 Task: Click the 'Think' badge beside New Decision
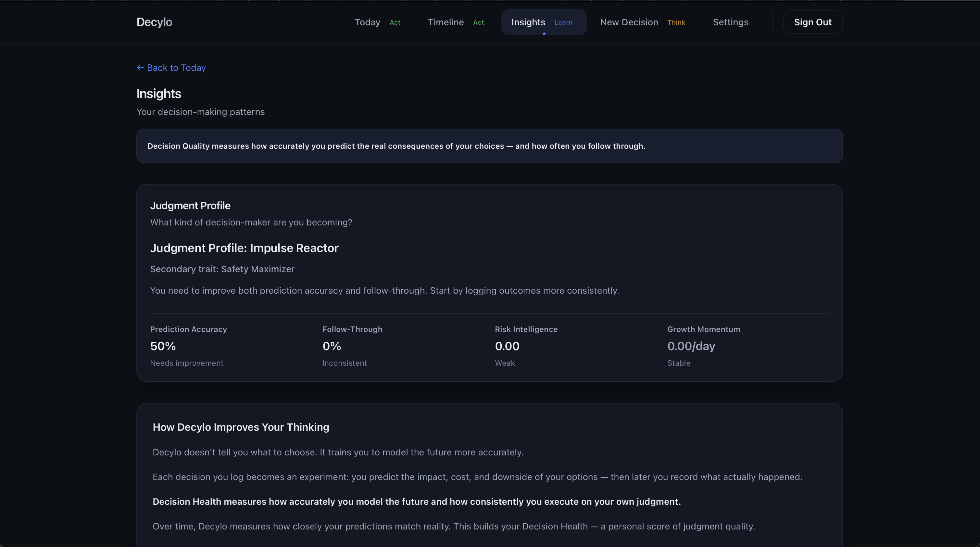(676, 22)
